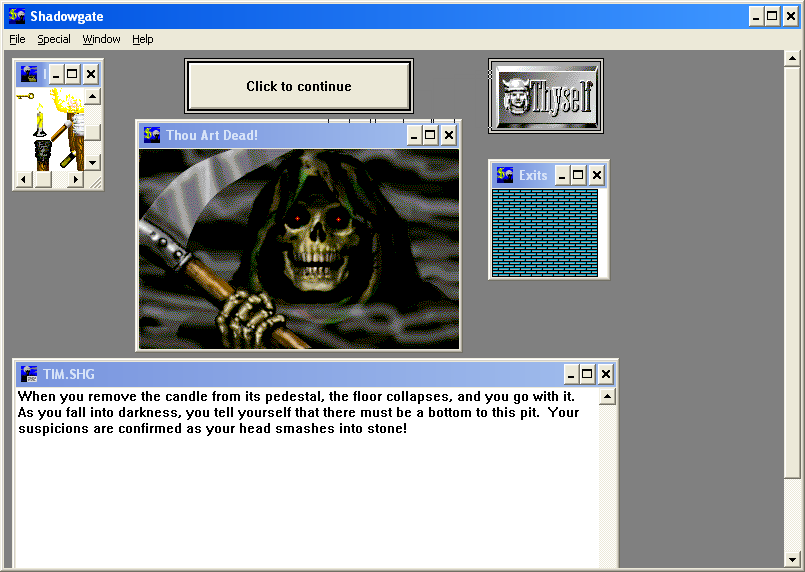
Task: Click into the TIM.SHG narrative text
Action: tap(299, 412)
